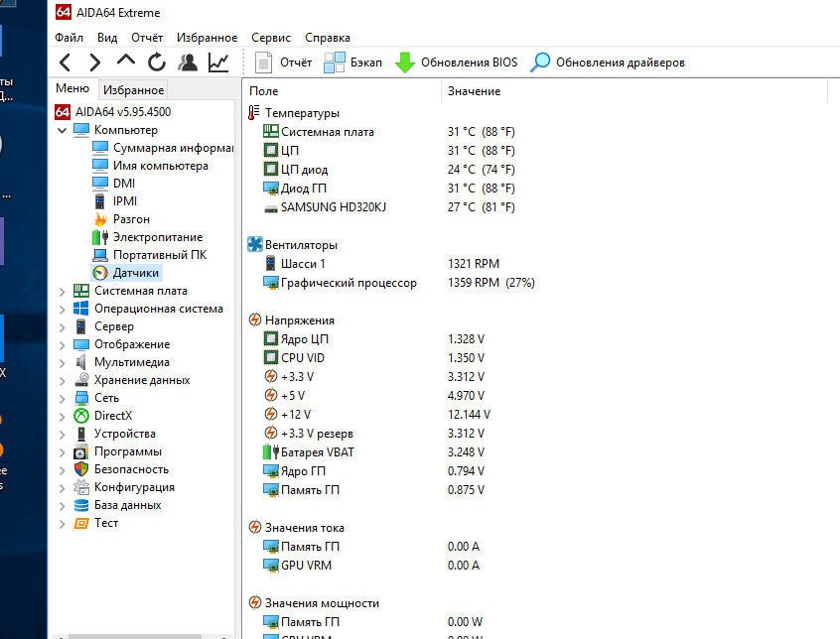Viewport: 840px width, 639px height.
Task: Open the Сервис menu
Action: [x=271, y=38]
